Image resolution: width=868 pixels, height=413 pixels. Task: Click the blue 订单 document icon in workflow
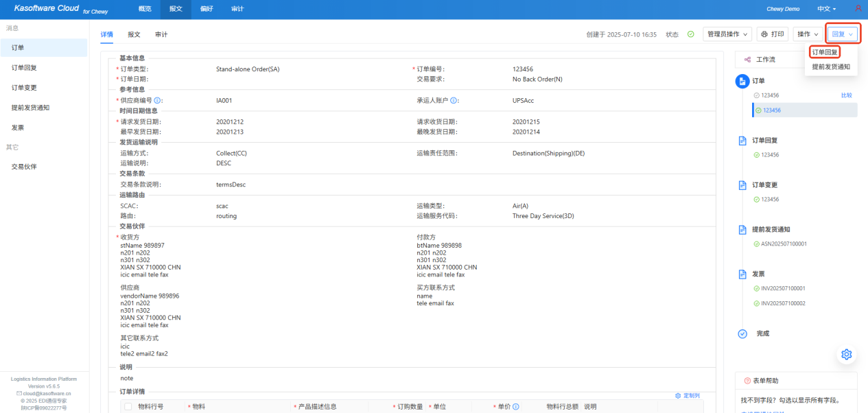[x=742, y=82]
